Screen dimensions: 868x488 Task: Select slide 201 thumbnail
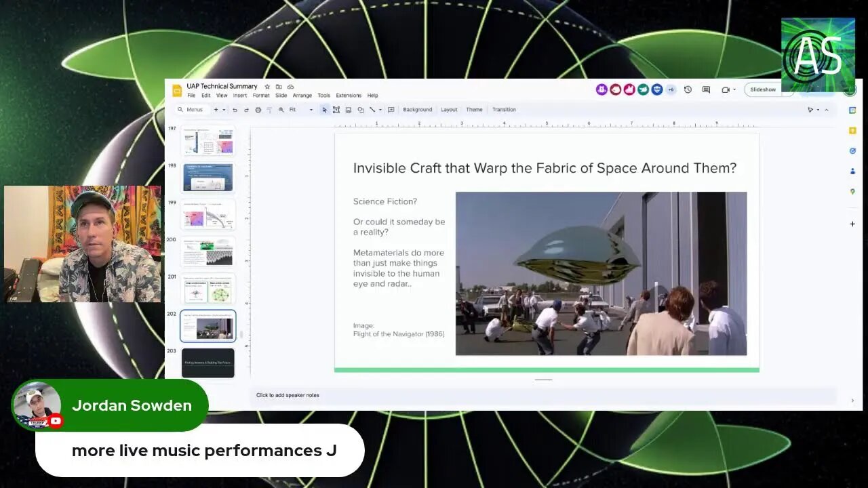pyautogui.click(x=208, y=289)
